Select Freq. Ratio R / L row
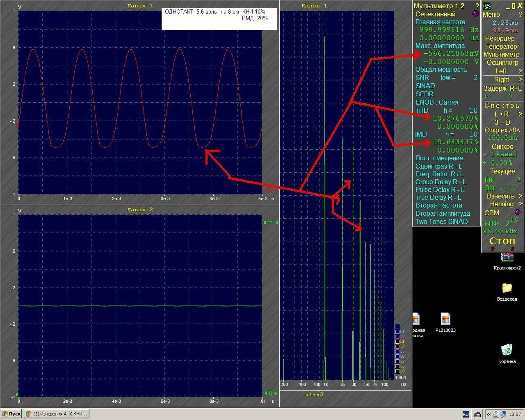 (x=439, y=174)
